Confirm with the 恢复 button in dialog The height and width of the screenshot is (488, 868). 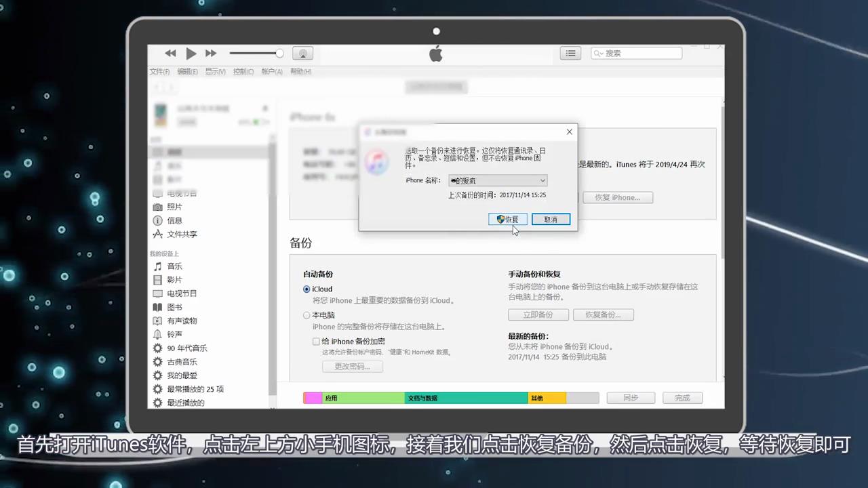click(x=507, y=219)
